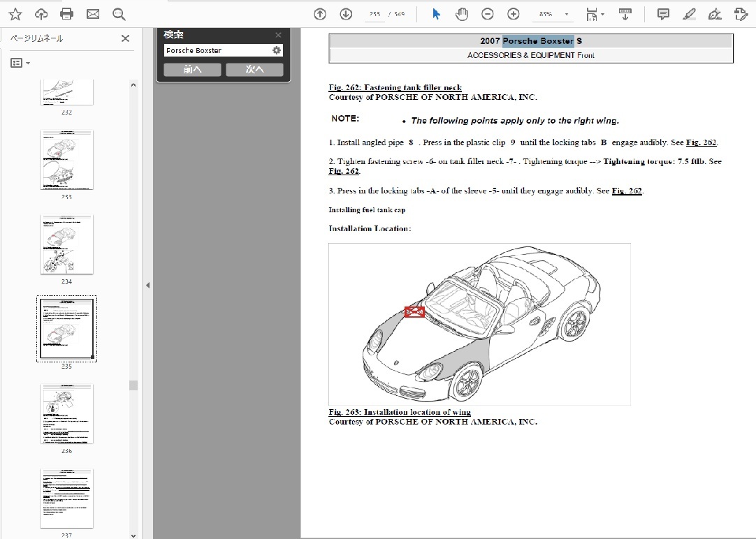Click the search field containing Porsche Boxster
The width and height of the screenshot is (756, 539).
click(217, 50)
